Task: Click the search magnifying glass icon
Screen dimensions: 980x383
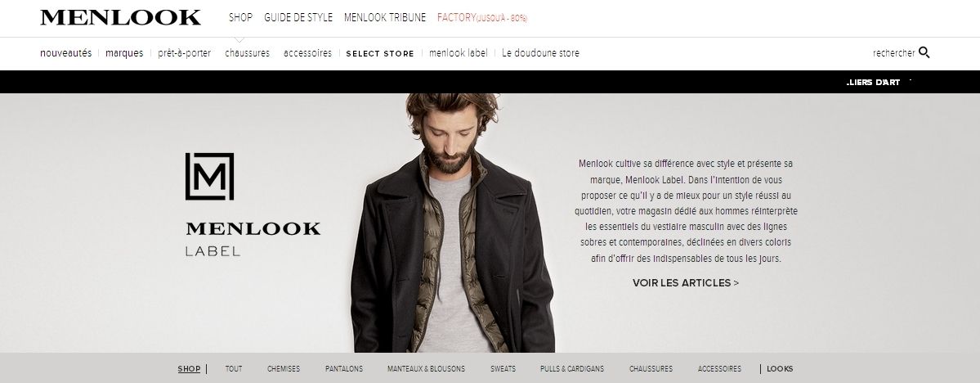Action: pyautogui.click(x=924, y=52)
